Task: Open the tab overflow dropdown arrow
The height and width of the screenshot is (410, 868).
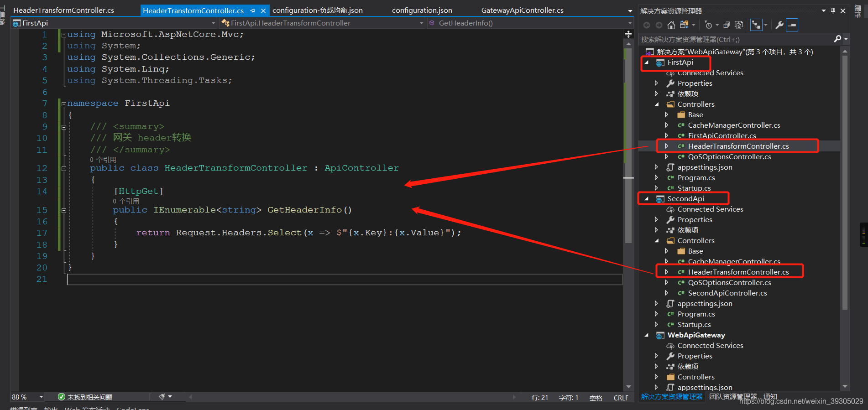Action: (x=630, y=11)
